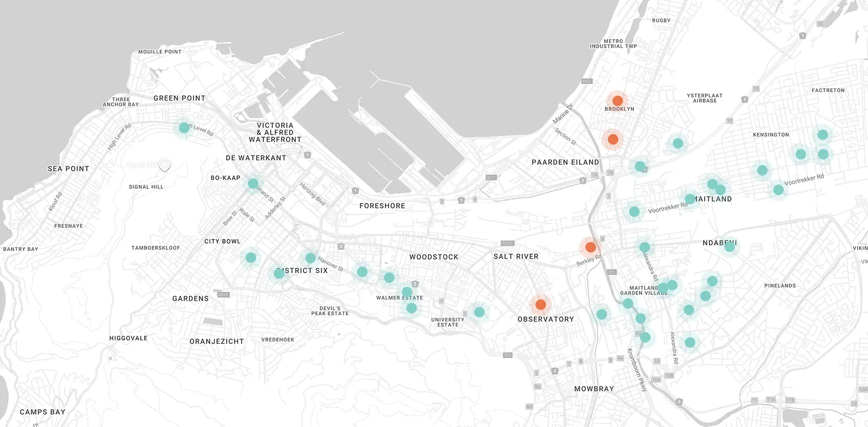868x427 pixels.
Task: Click the southernmost teal marker near Alexandra Rd
Action: pos(689,343)
